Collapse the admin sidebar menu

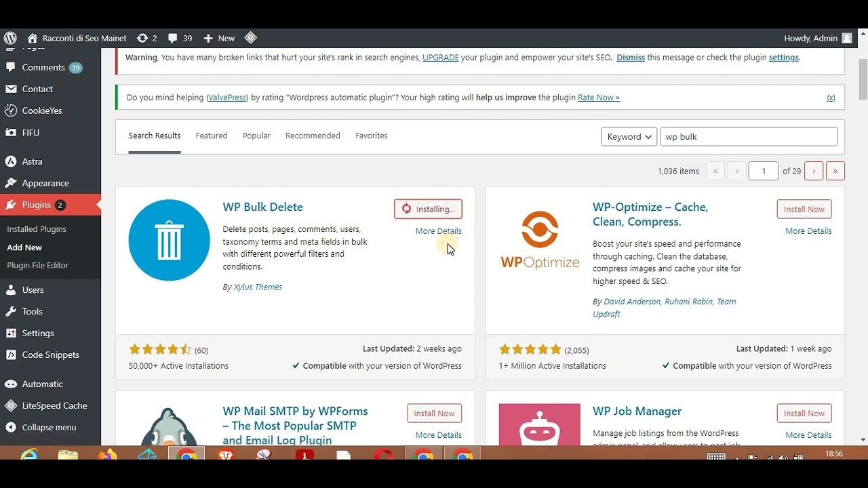(50, 427)
